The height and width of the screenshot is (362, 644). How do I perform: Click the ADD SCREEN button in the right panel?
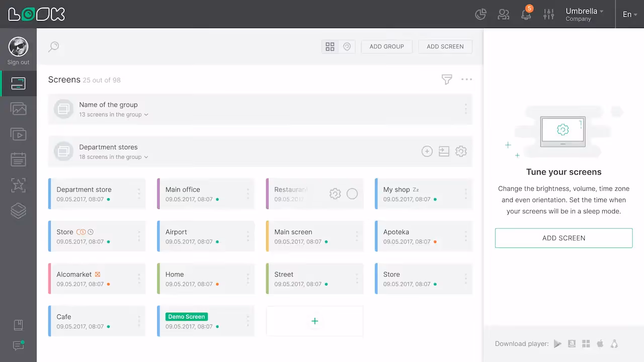pos(563,238)
